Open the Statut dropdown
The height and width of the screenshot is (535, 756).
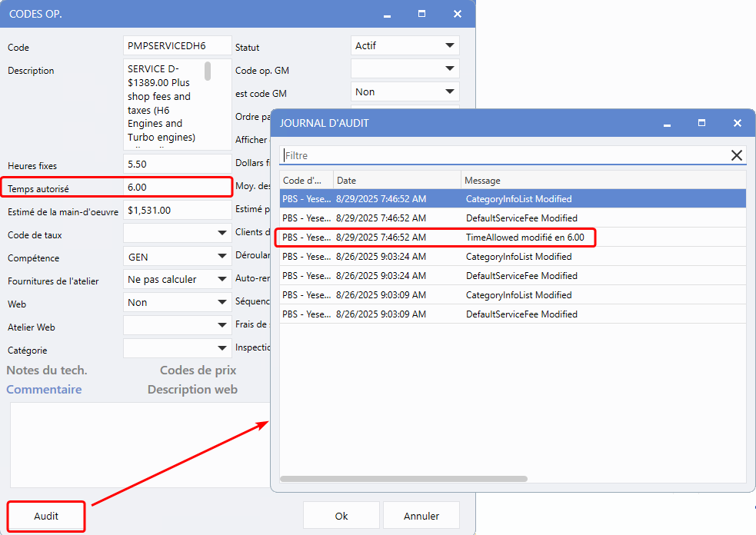tap(449, 46)
